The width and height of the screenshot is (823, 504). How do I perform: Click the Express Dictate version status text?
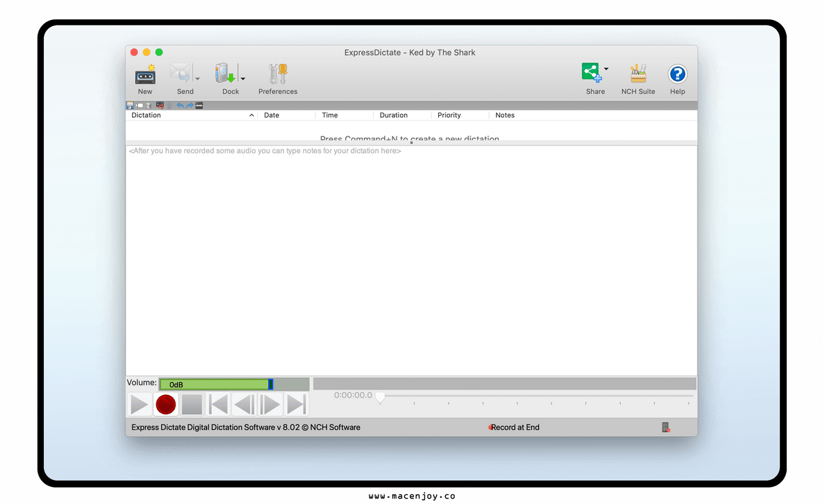246,427
